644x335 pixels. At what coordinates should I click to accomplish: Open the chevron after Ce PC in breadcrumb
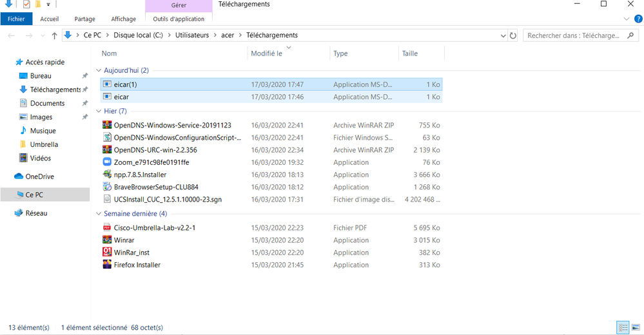coord(108,35)
